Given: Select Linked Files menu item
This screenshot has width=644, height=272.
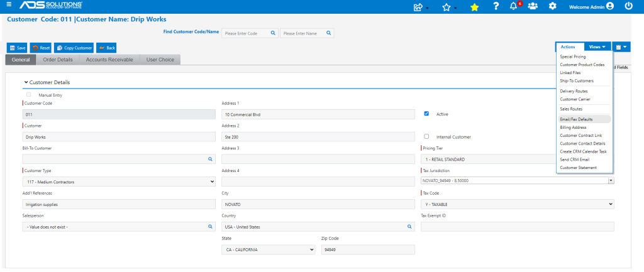Looking at the screenshot, I should click(570, 73).
